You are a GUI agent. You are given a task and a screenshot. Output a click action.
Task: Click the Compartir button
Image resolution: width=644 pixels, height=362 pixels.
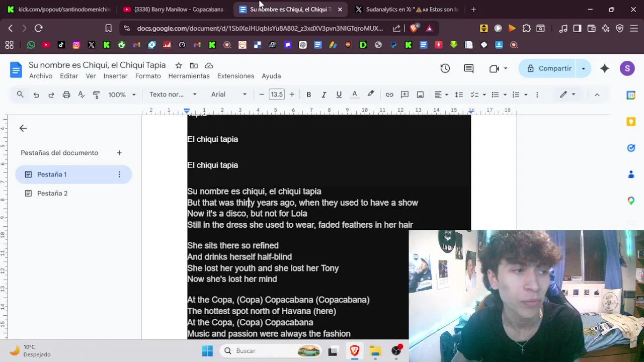tap(548, 68)
